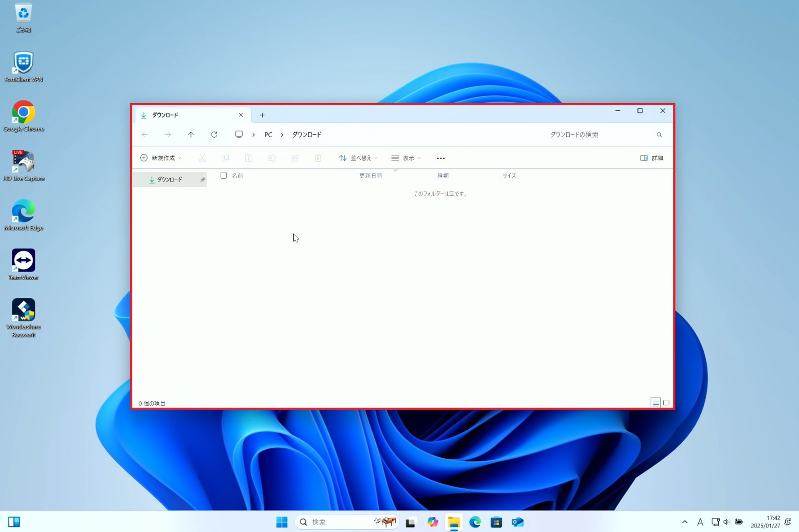
Task: Open TeamViewer desktop shortcut
Action: [x=23, y=265]
